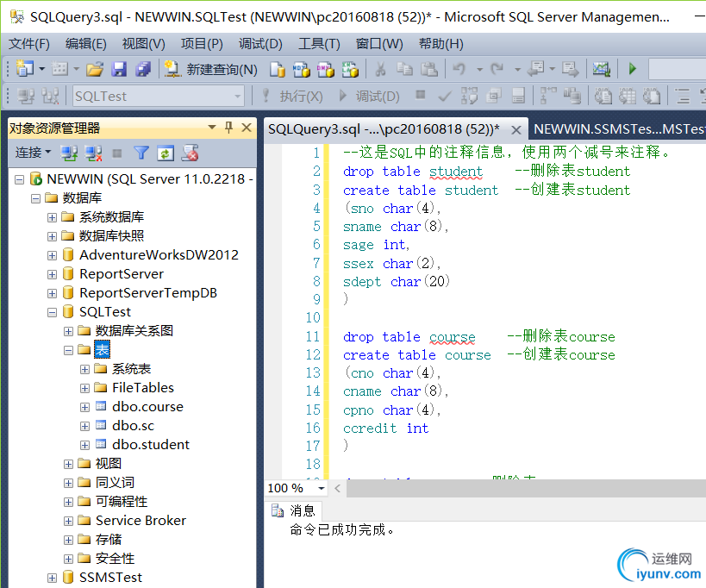This screenshot has height=588, width=706.
Task: Click the pin icon of Object Explorer panel
Action: (x=228, y=128)
